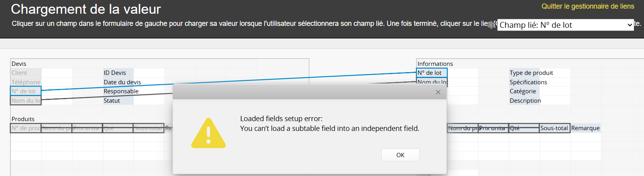The image size is (644, 176).
Task: Click the yellow warning triangle icon
Action: (208, 133)
